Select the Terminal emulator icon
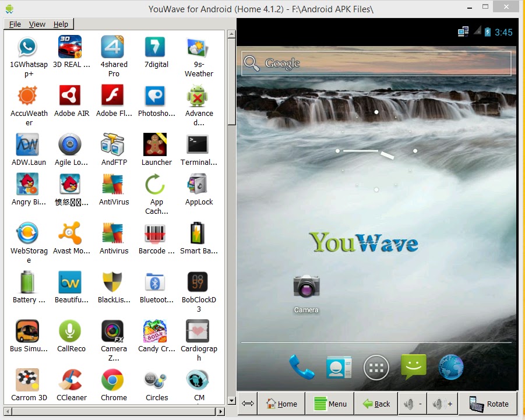This screenshot has width=525, height=420. (x=198, y=144)
